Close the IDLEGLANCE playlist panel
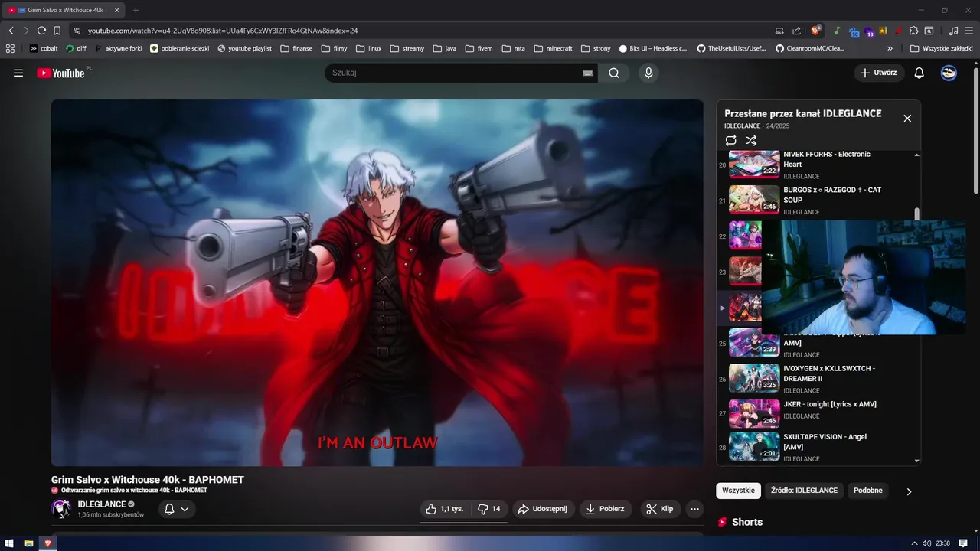The height and width of the screenshot is (551, 980). (x=907, y=118)
